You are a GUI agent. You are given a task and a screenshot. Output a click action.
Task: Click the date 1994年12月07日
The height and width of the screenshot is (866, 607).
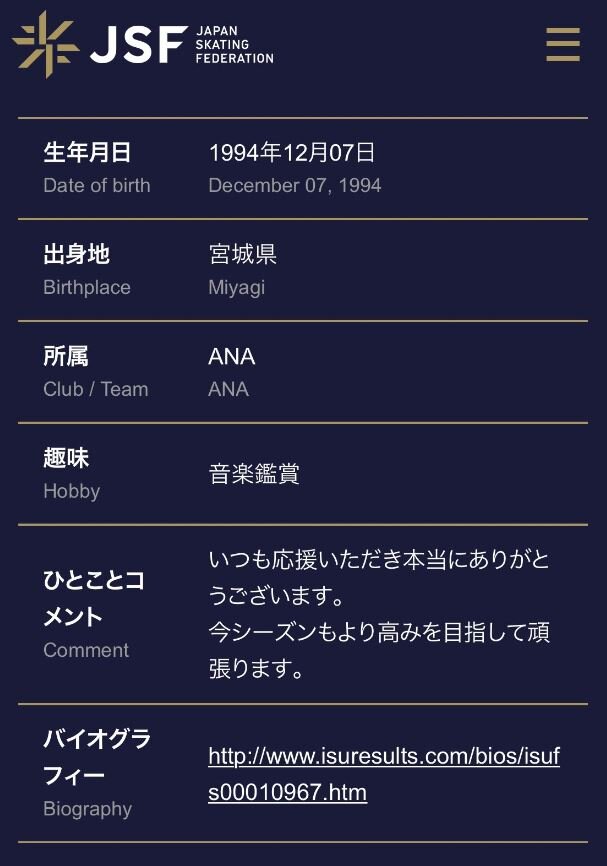tap(292, 152)
